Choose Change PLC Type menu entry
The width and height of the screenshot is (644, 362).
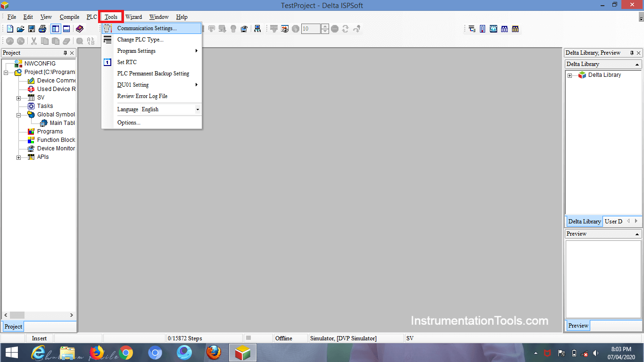click(152, 40)
